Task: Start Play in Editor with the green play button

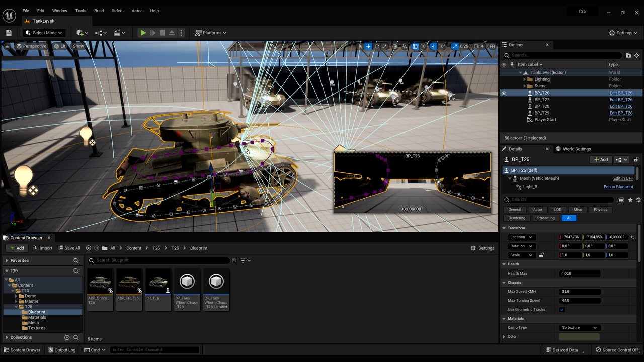Action: pos(143,33)
